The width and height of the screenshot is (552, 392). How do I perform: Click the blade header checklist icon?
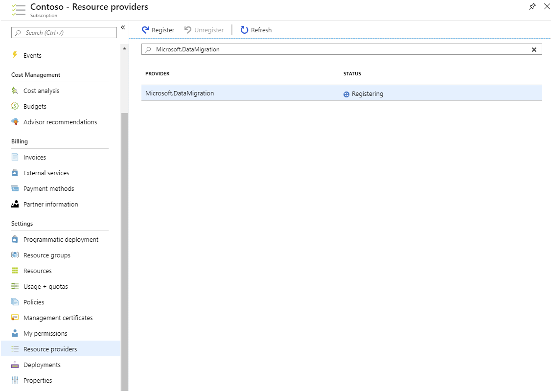18,10
